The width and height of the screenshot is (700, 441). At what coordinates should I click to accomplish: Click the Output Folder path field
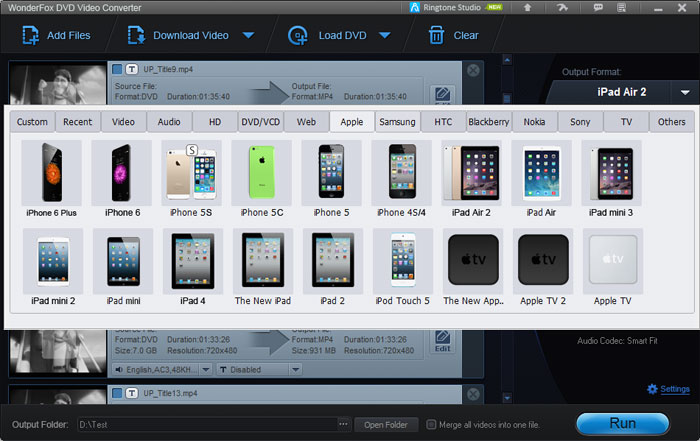point(207,424)
